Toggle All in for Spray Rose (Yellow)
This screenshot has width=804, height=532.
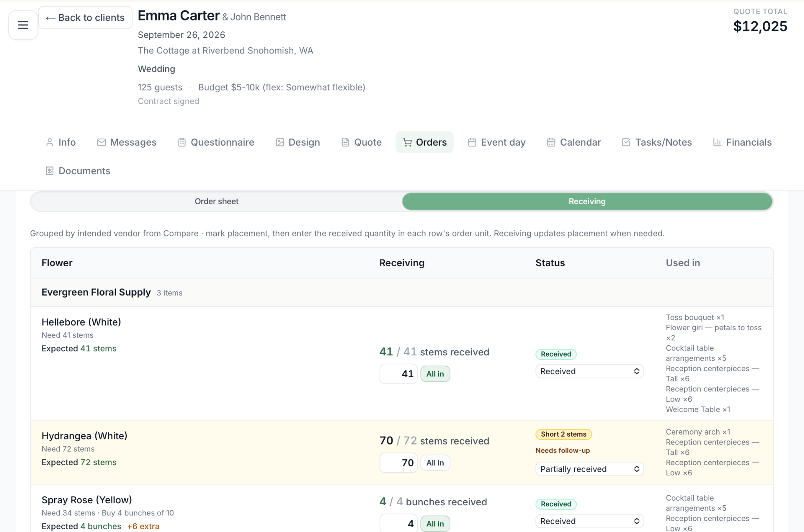(435, 524)
